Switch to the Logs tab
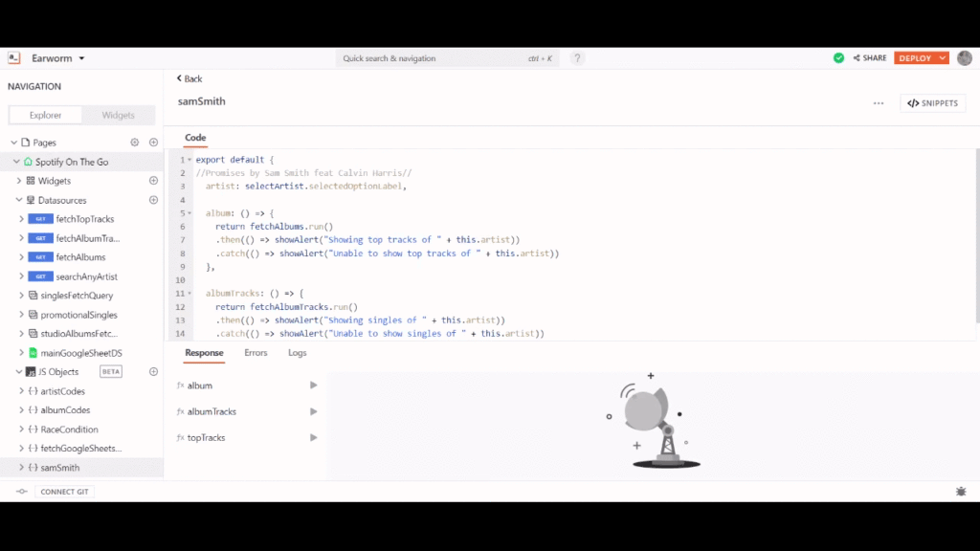The width and height of the screenshot is (980, 551). pos(298,353)
